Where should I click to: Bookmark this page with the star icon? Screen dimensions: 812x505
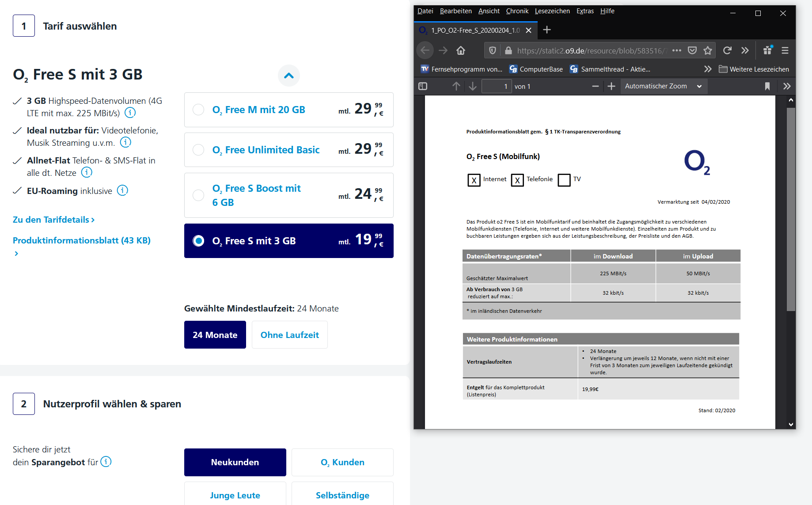[708, 50]
